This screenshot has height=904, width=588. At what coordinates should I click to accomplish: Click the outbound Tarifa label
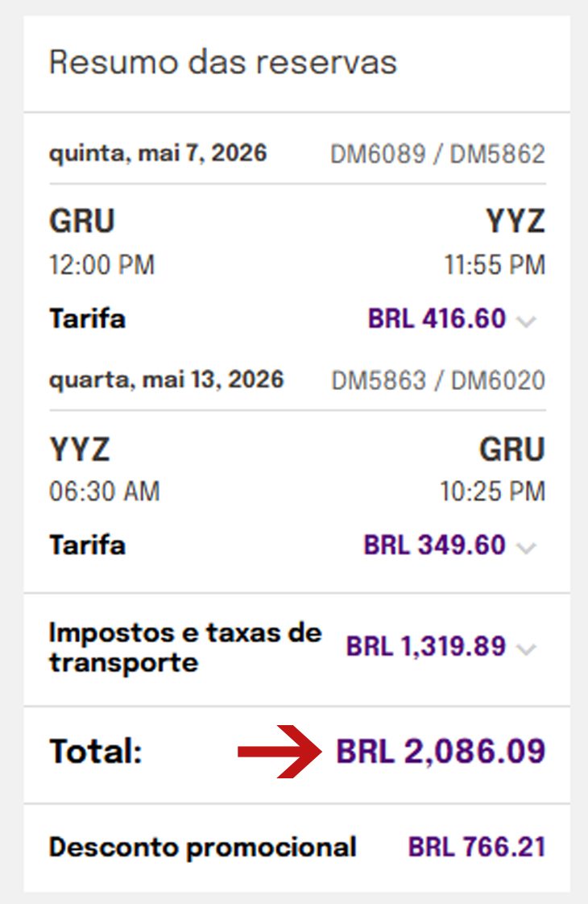[87, 319]
